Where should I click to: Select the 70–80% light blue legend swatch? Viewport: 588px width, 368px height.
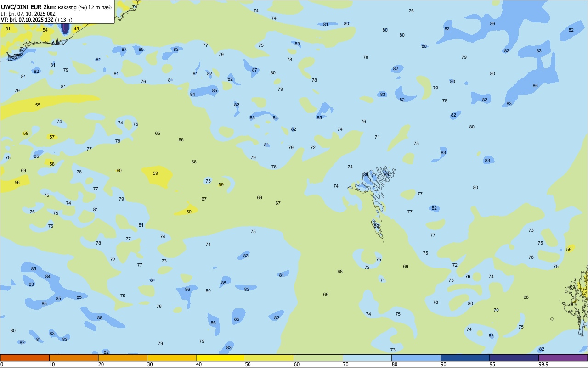tap(367, 357)
